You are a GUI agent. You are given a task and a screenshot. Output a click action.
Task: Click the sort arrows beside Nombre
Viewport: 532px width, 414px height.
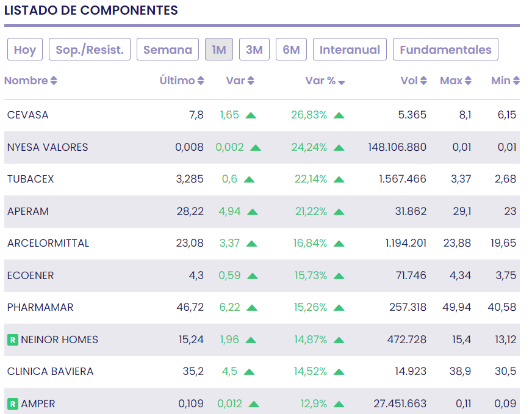(54, 81)
